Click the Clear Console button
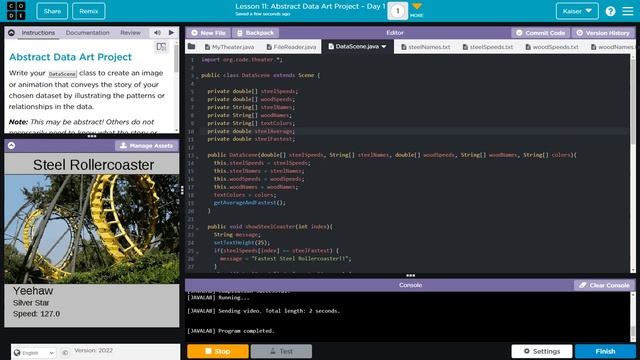Image resolution: width=640 pixels, height=360 pixels. click(x=604, y=285)
